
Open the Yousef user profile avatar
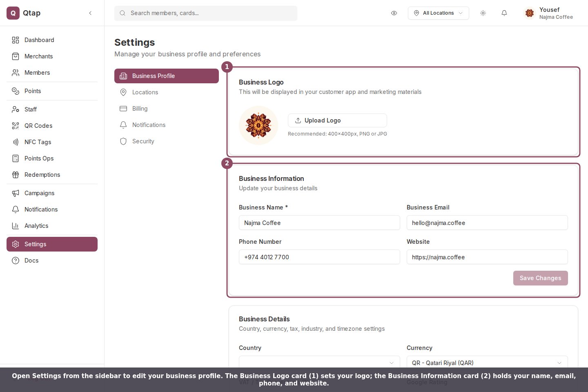pyautogui.click(x=530, y=13)
